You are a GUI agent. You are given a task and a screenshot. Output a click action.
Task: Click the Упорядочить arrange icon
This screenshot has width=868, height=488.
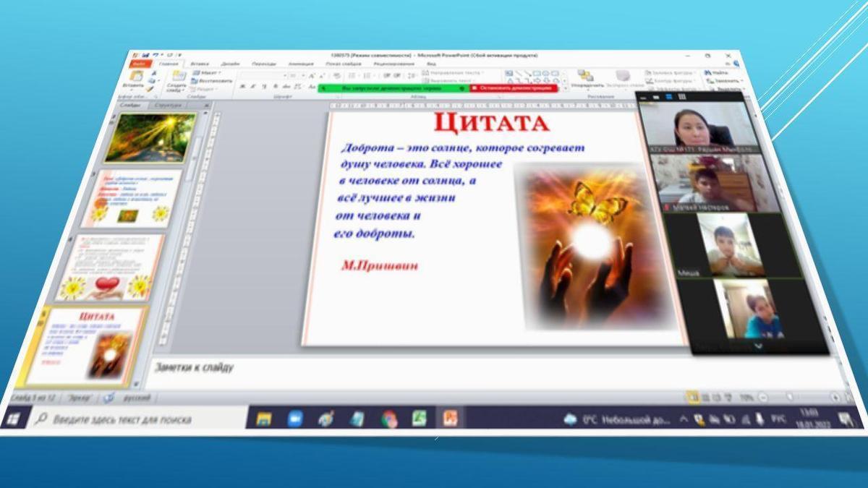[x=586, y=77]
